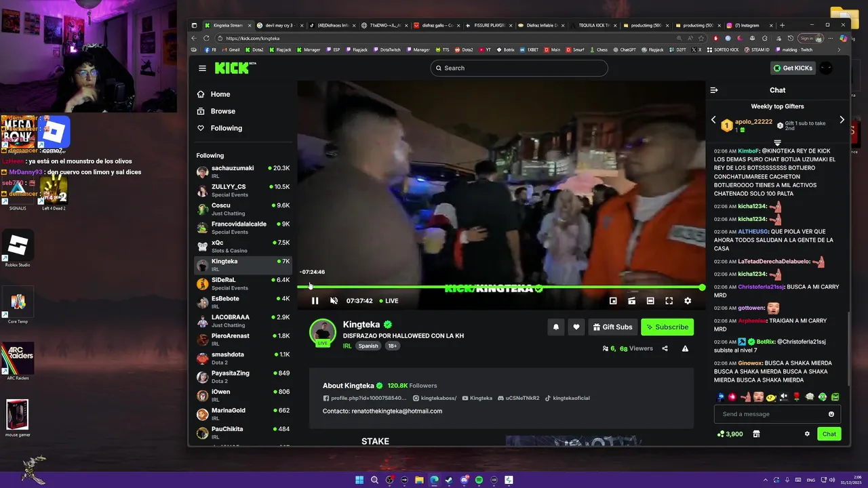
Task: Open smashdota channel in Following list
Action: tap(243, 358)
